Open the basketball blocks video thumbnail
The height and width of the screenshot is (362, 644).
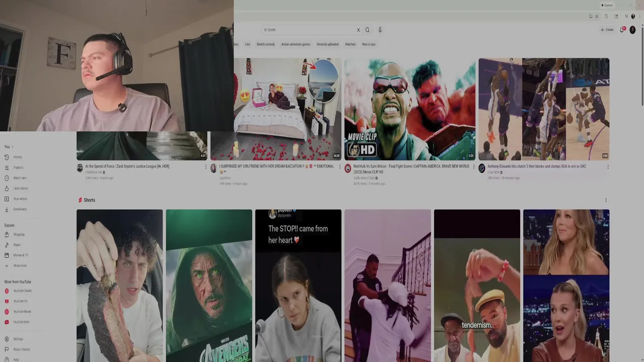(x=544, y=109)
